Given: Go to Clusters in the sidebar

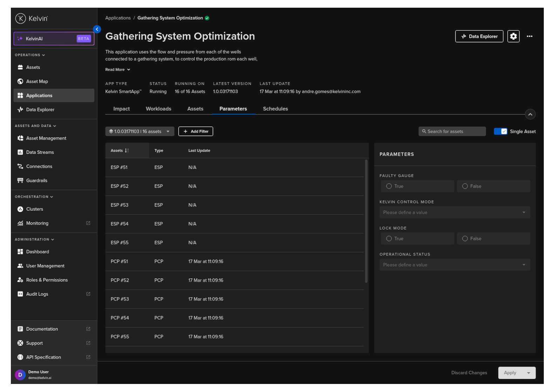Looking at the screenshot, I should click(34, 209).
